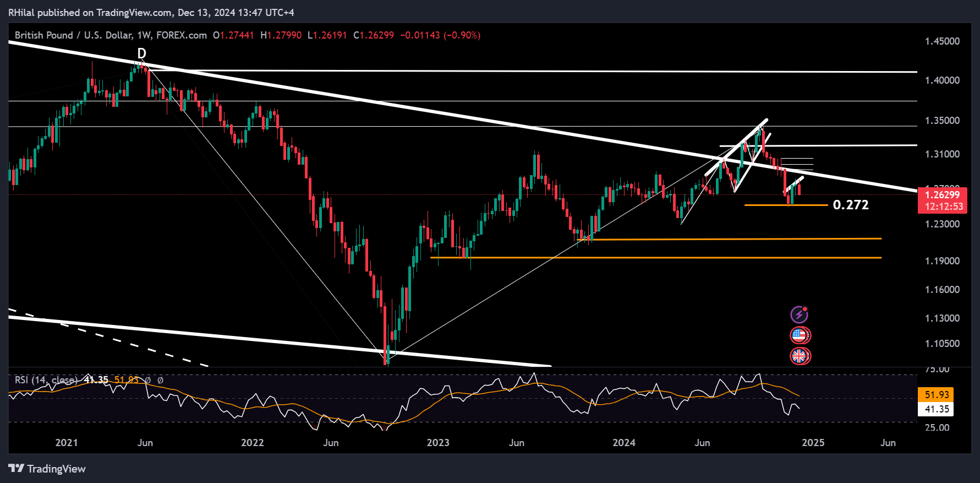Click the 1.19000 price axis label

pyautogui.click(x=942, y=261)
